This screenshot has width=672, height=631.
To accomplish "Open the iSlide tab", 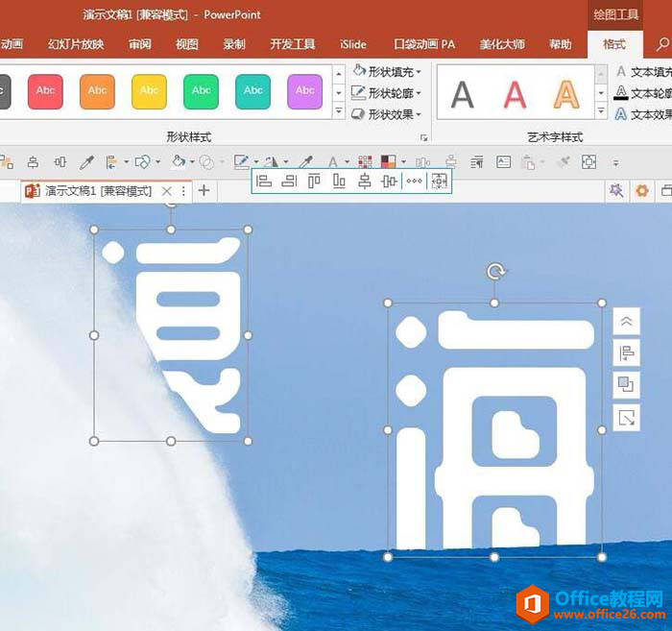I will (x=353, y=44).
